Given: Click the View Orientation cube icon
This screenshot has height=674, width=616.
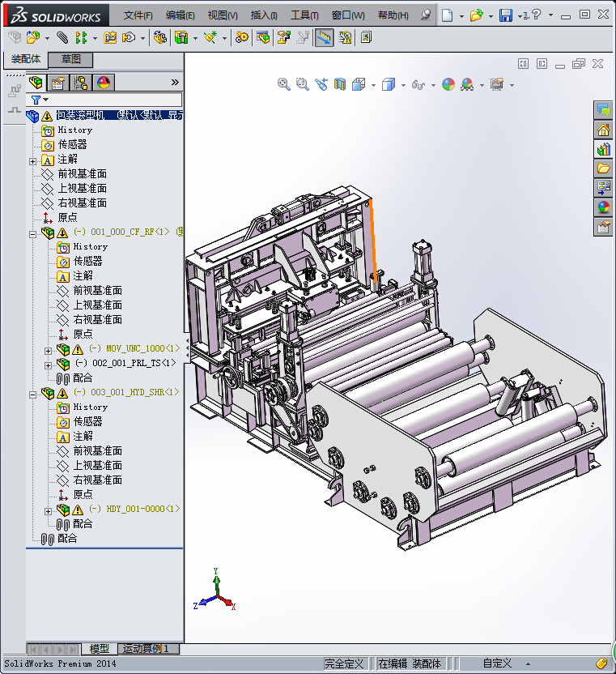Looking at the screenshot, I should pyautogui.click(x=359, y=84).
